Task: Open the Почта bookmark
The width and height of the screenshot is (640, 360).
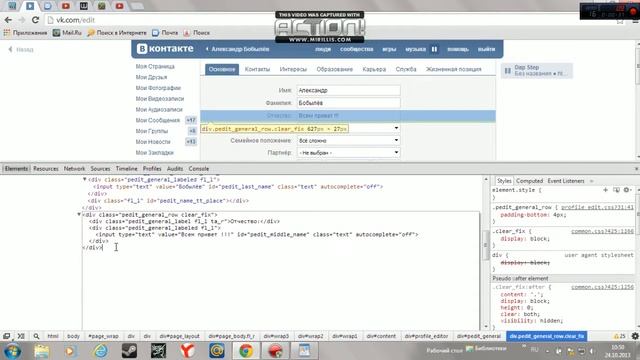Action: click(165, 33)
